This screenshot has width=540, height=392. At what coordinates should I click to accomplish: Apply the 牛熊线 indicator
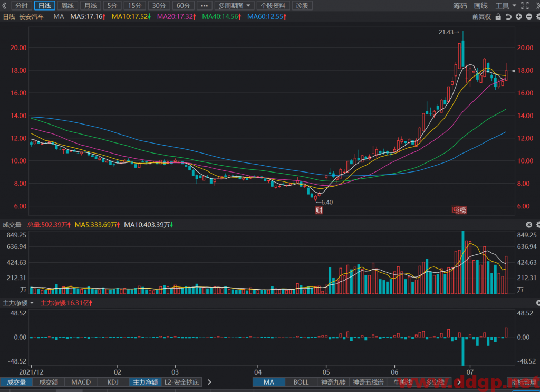click(x=403, y=382)
